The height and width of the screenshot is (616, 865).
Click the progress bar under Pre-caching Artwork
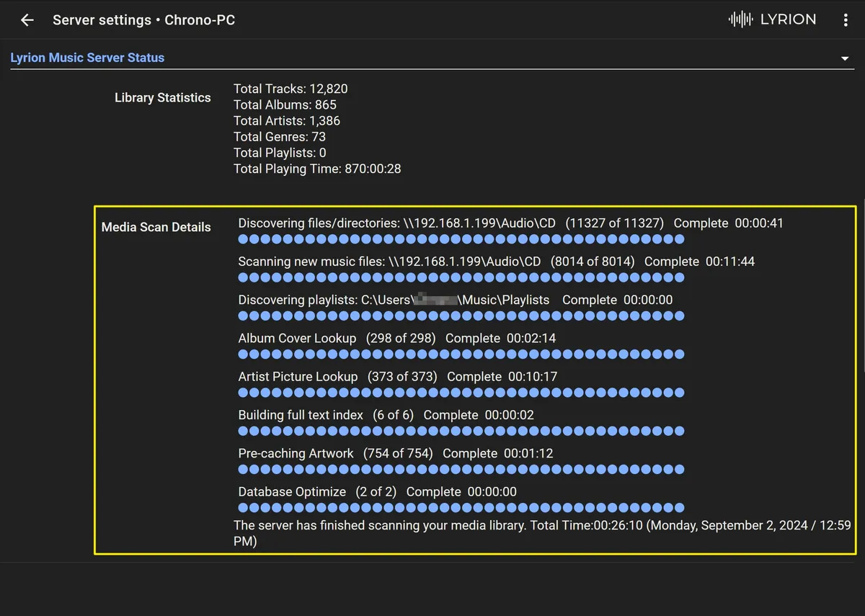point(461,470)
